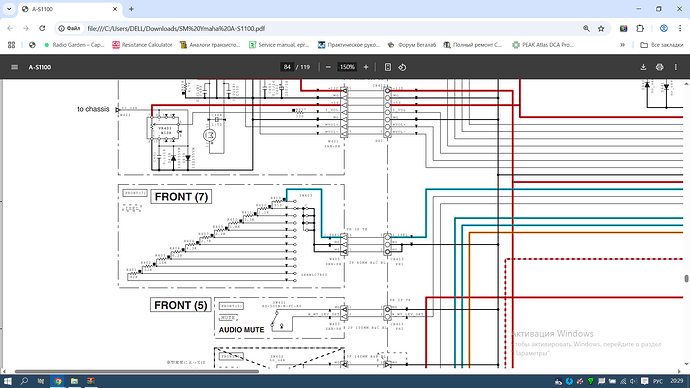Viewport: 690px width, 388px height.
Task: Open a new browser tab
Action: tap(131, 9)
